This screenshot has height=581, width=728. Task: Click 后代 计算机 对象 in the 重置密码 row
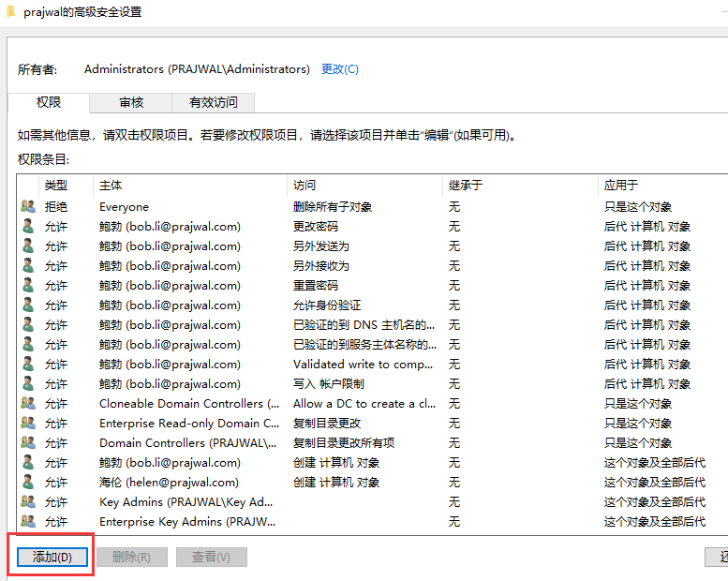pyautogui.click(x=647, y=285)
